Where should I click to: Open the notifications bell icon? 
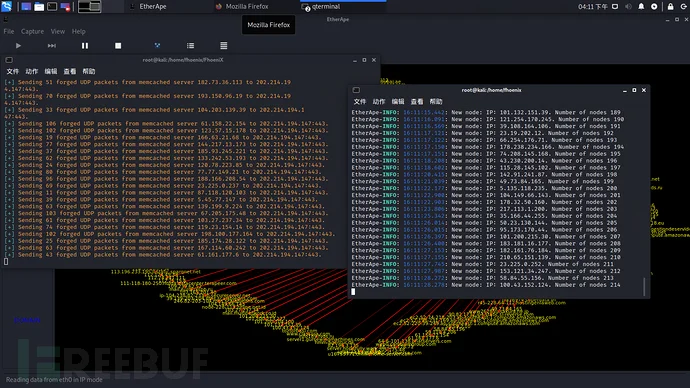pos(641,7)
